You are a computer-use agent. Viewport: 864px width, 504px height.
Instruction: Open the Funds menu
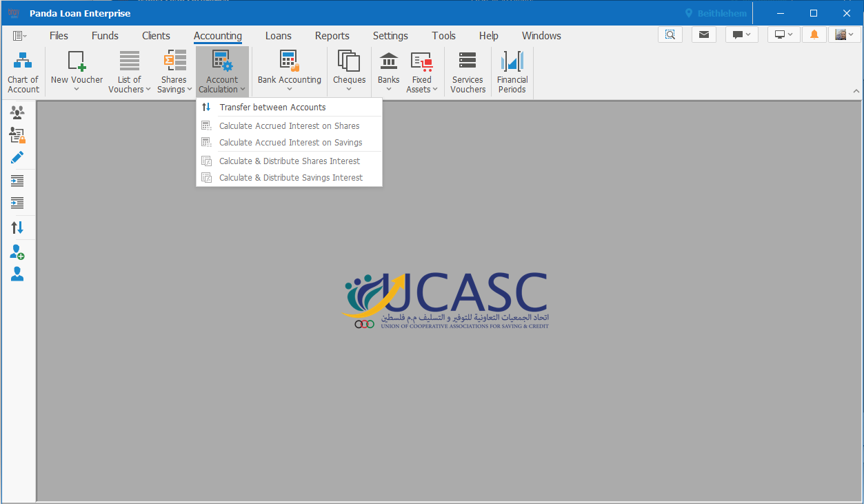pos(105,36)
